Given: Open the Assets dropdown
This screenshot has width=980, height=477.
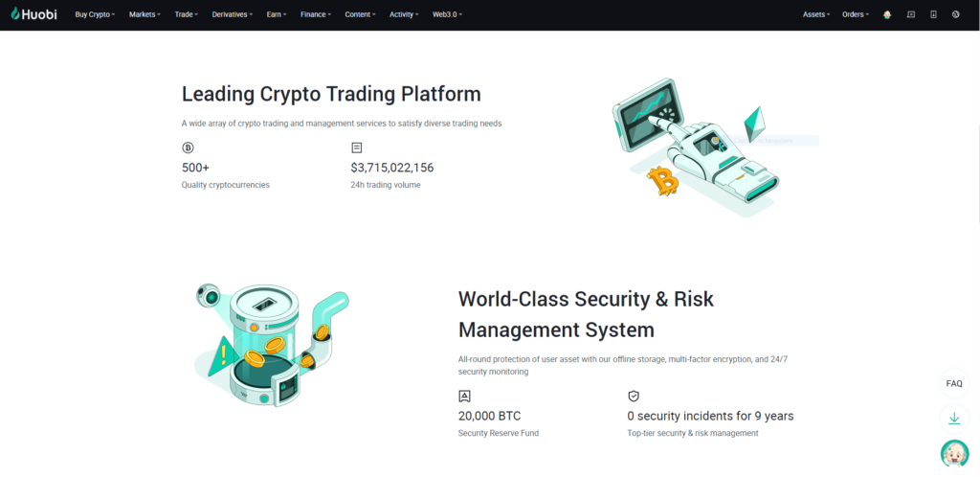Looking at the screenshot, I should [x=816, y=14].
